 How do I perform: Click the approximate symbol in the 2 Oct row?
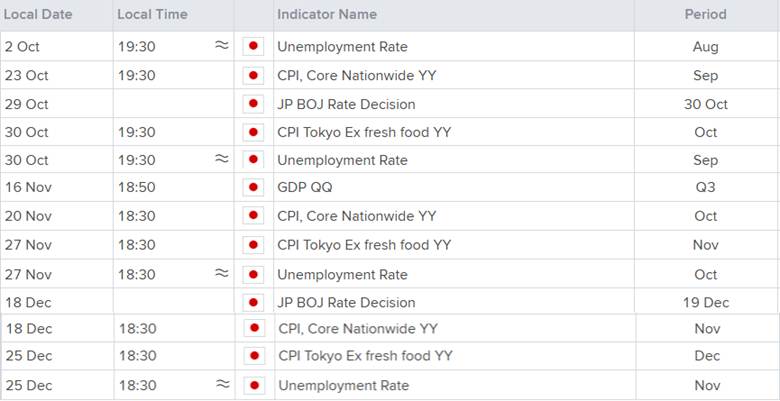[221, 46]
